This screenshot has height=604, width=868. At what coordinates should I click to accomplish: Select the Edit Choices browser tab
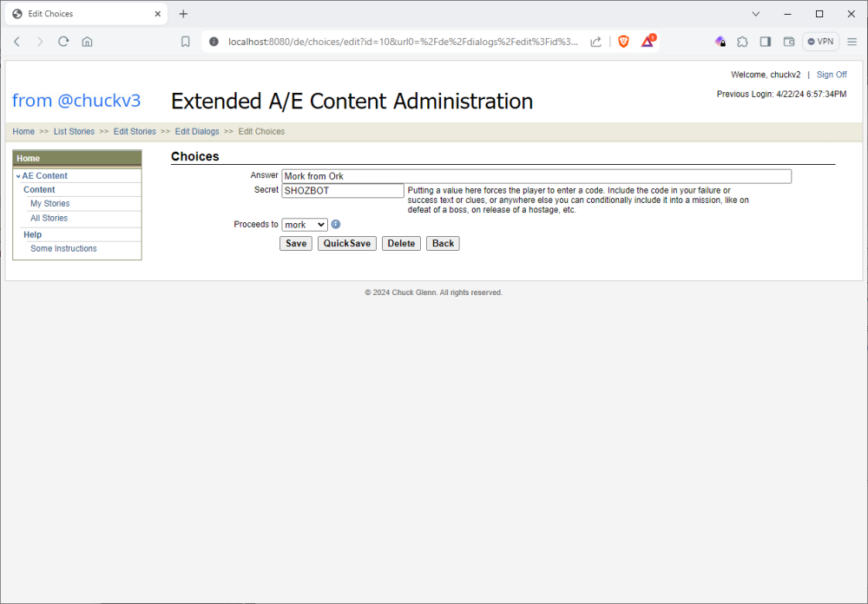(x=78, y=14)
